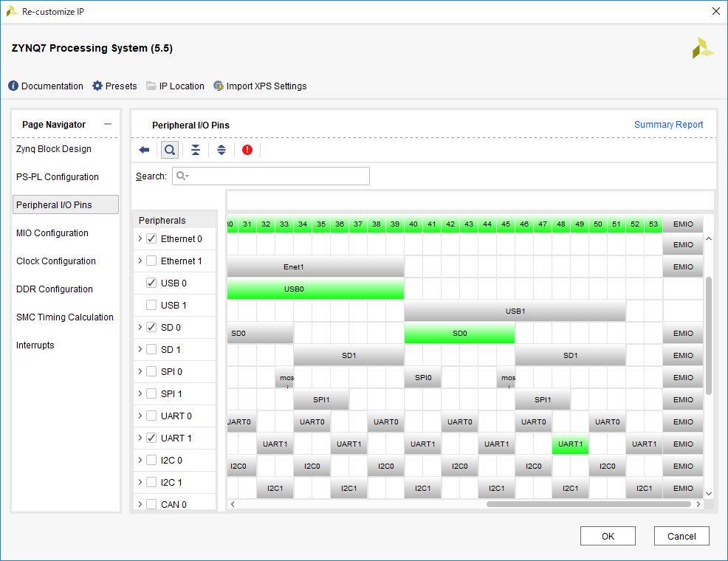This screenshot has width=728, height=561.
Task: Click the red error warning icon
Action: click(x=247, y=150)
